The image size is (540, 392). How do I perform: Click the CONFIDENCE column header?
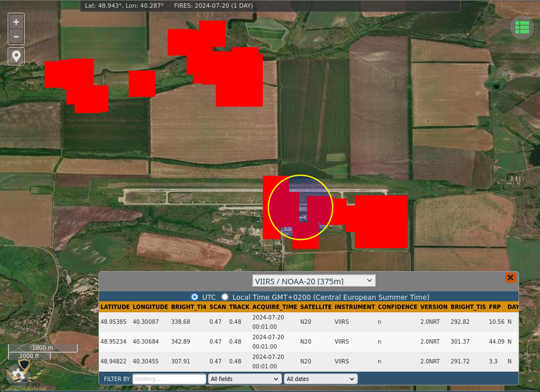(x=397, y=307)
